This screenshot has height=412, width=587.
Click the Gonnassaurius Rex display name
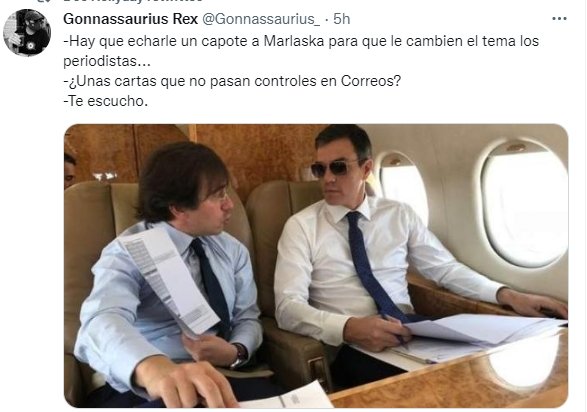[x=130, y=19]
